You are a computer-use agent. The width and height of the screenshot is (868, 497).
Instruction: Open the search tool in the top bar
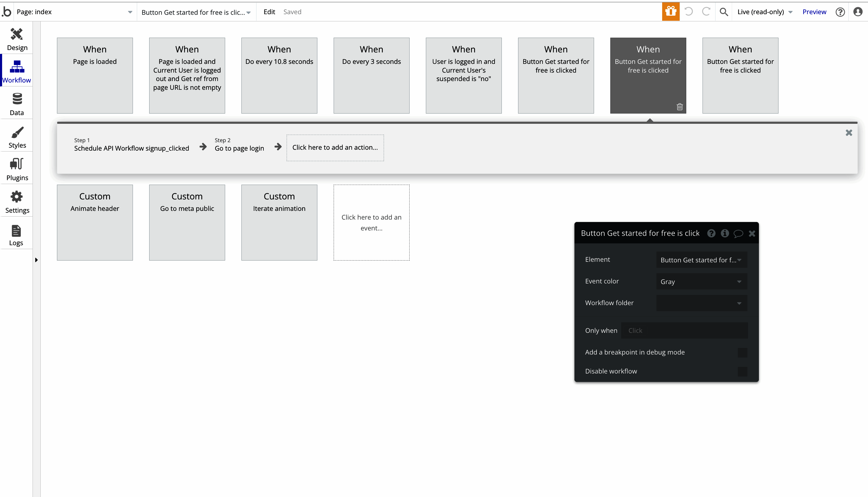tap(724, 11)
